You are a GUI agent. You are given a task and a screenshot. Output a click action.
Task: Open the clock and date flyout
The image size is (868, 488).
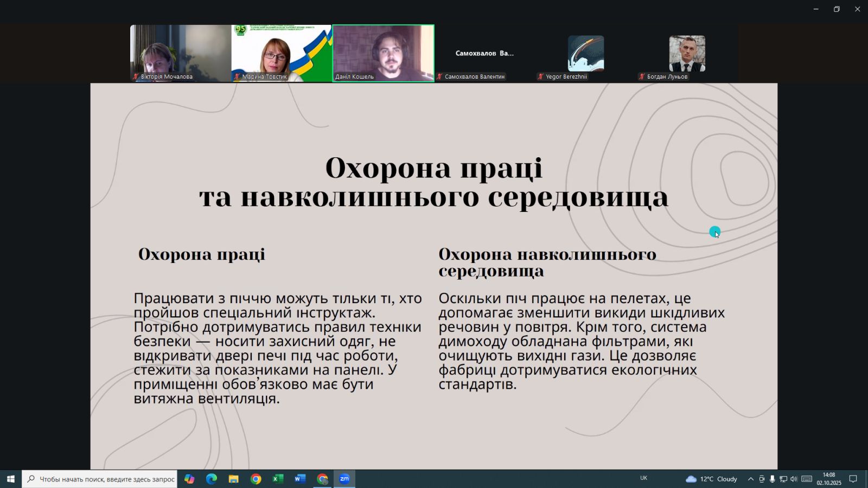tap(828, 479)
